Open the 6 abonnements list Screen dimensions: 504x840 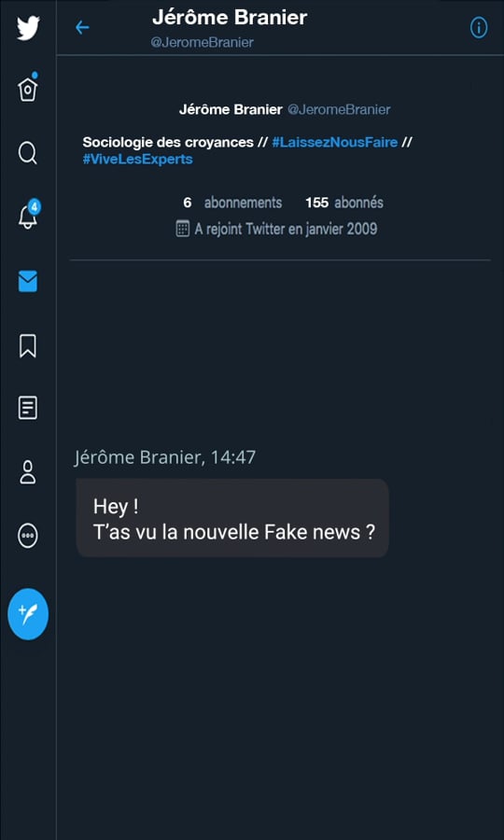232,203
